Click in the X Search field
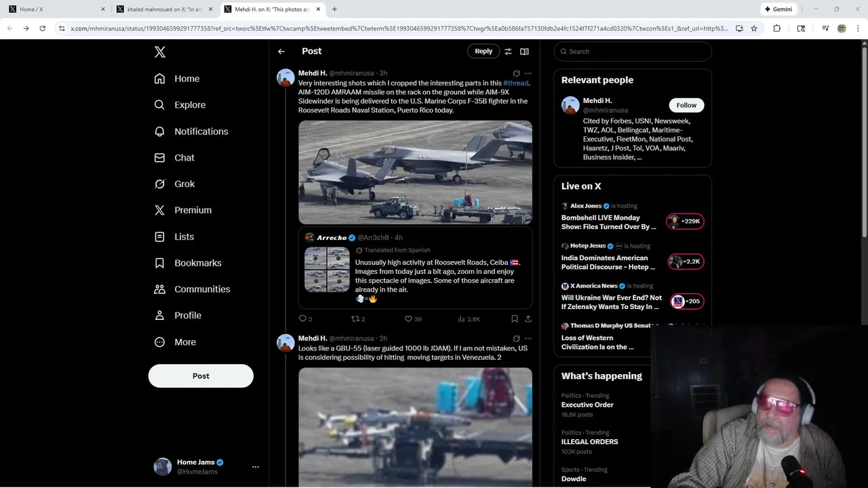This screenshot has height=488, width=868. click(x=633, y=52)
